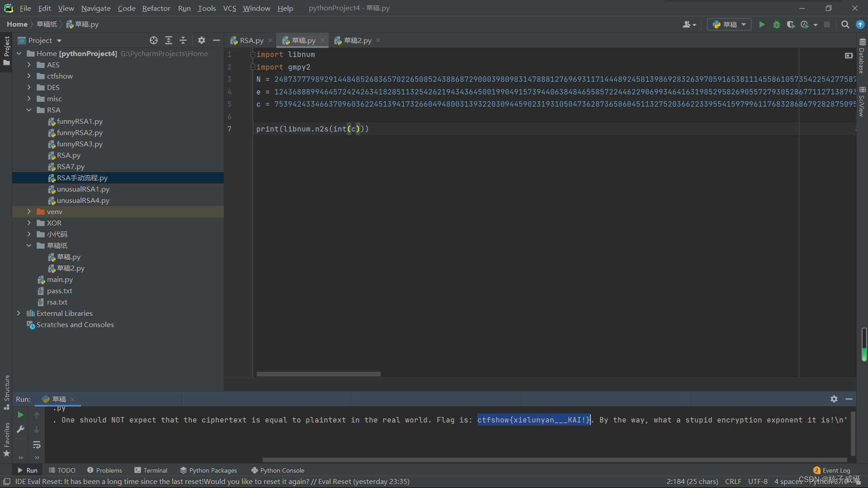
Task: Toggle soft-wrap in Run console
Action: click(37, 445)
